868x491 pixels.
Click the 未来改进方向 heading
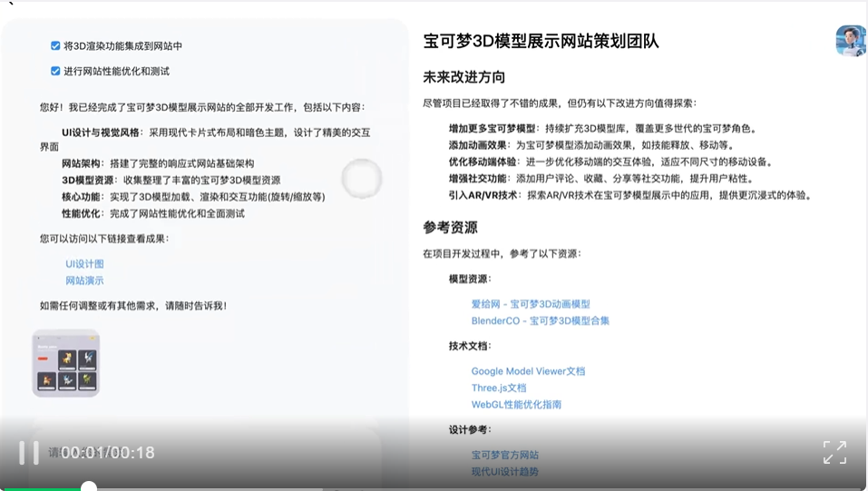[x=463, y=77]
